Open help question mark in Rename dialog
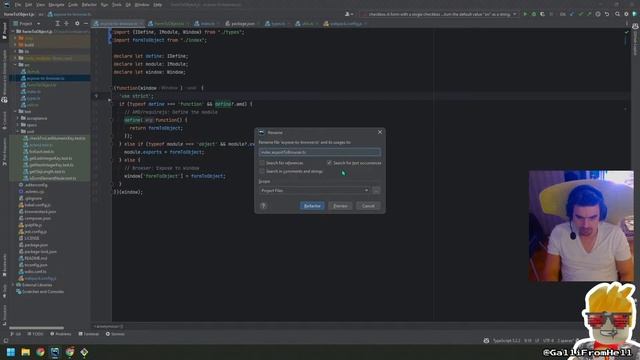Screen dimensions: 640x360 [x=263, y=206]
